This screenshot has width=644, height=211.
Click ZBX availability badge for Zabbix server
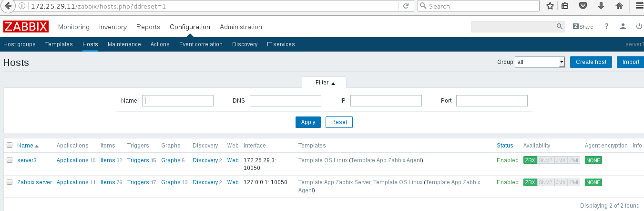[x=530, y=182]
